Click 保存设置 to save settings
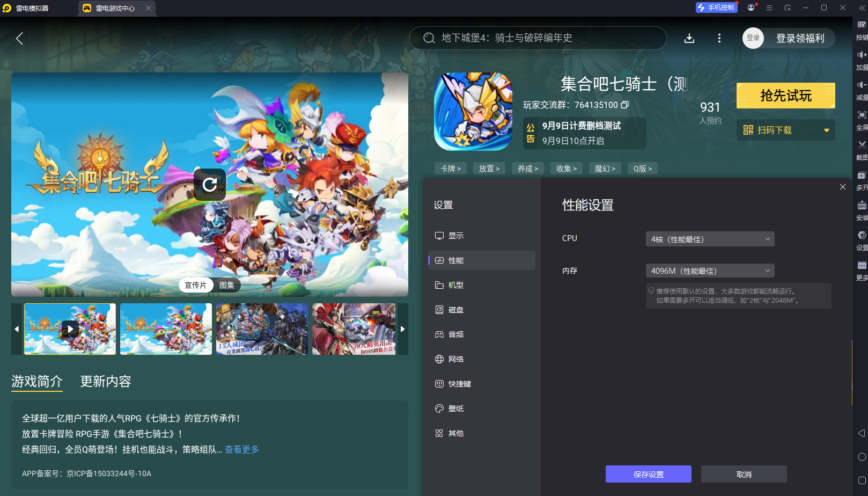 (649, 474)
